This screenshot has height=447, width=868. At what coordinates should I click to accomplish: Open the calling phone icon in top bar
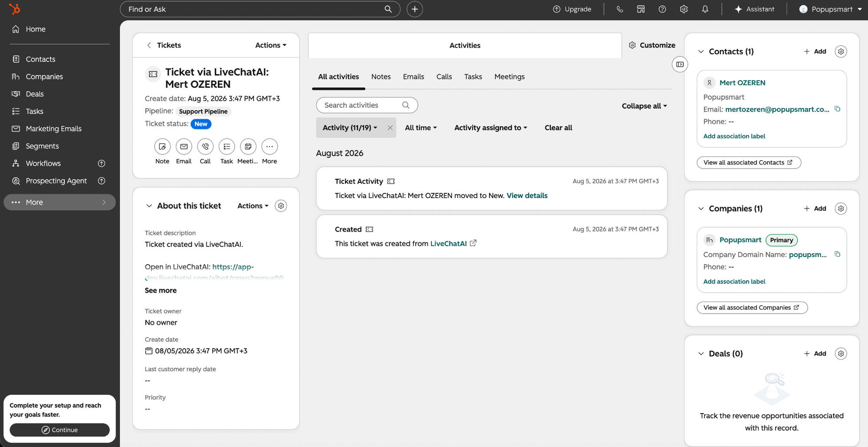coord(620,9)
